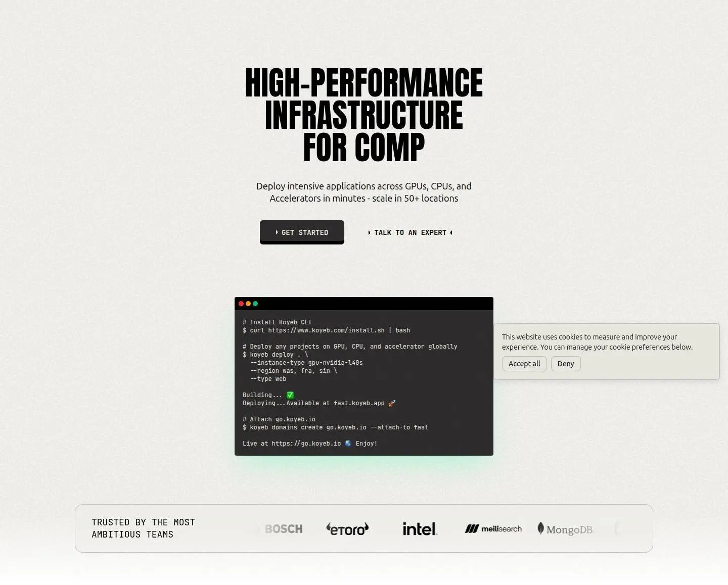Click the curl install.sh command line
Viewport: 728px width, 585px height.
(x=326, y=330)
